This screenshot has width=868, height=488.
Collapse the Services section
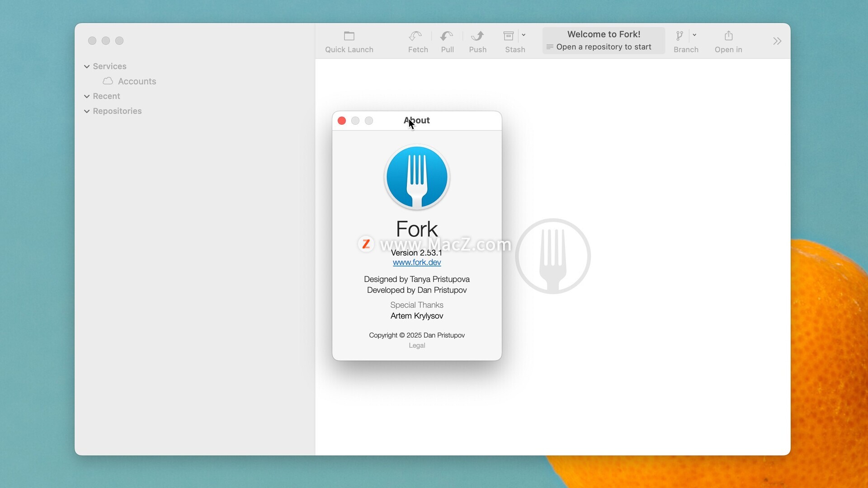click(x=87, y=66)
